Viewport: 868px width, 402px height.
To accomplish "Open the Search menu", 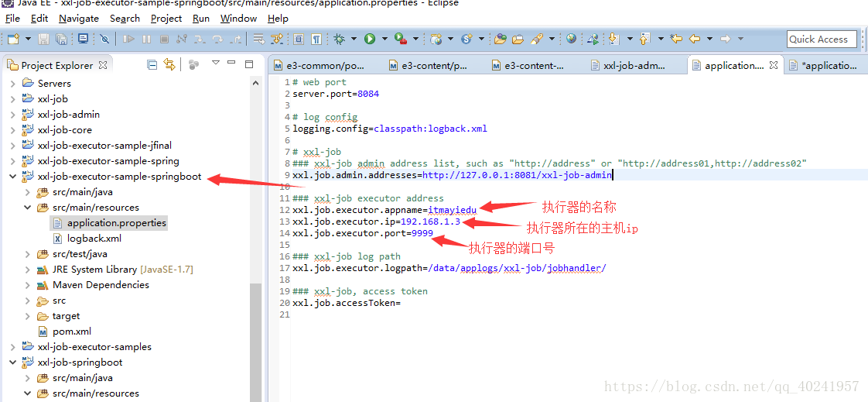I will (125, 19).
